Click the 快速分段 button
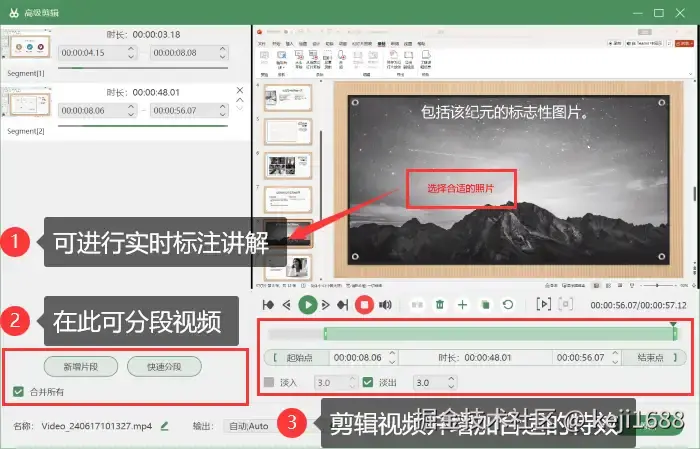The height and width of the screenshot is (449, 700). pos(164,367)
